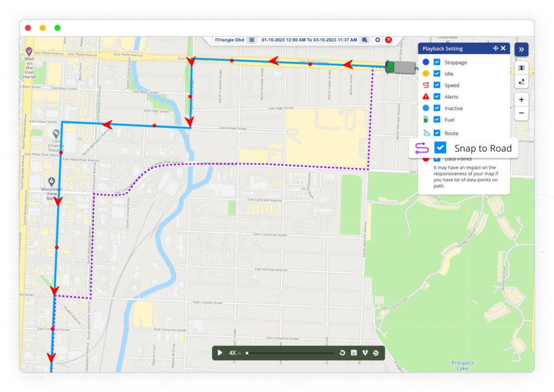The image size is (554, 392).
Task: Click the calendar search icon after date range
Action: click(x=365, y=40)
